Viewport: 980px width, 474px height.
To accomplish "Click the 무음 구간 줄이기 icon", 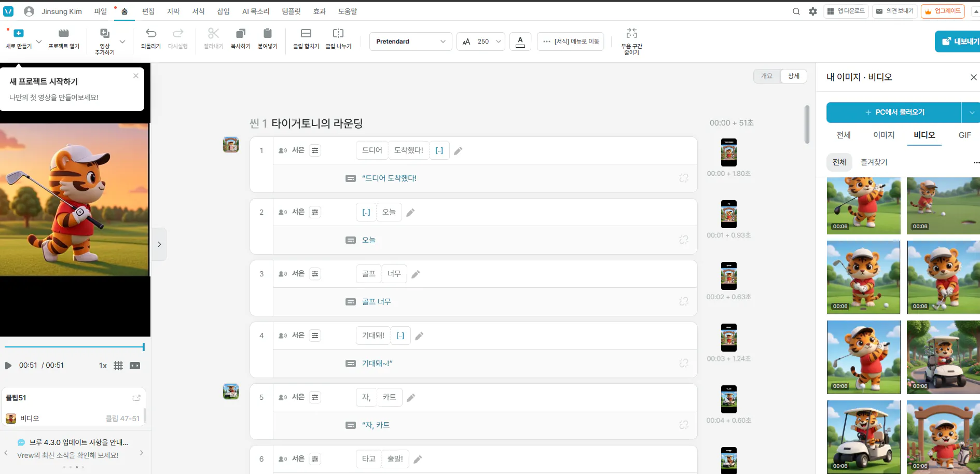I will coord(632,33).
